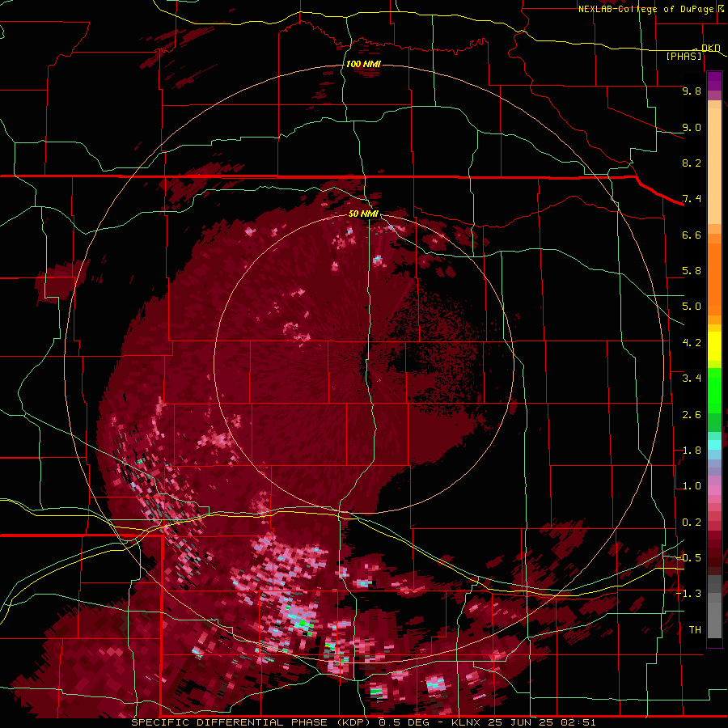Click the 6.6 value on the color scale
The width and height of the screenshot is (728, 728).
pyautogui.click(x=692, y=235)
